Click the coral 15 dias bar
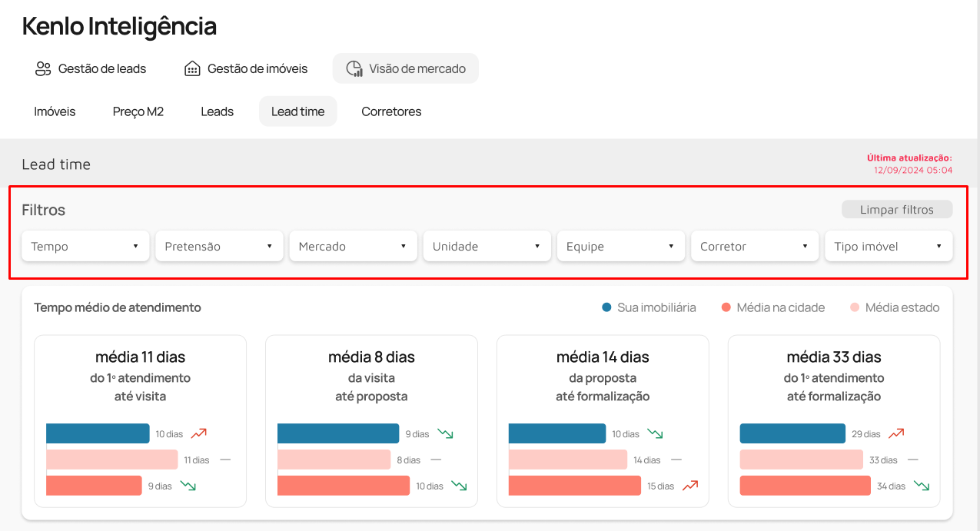Viewport: 980px width, 531px height. (x=574, y=486)
